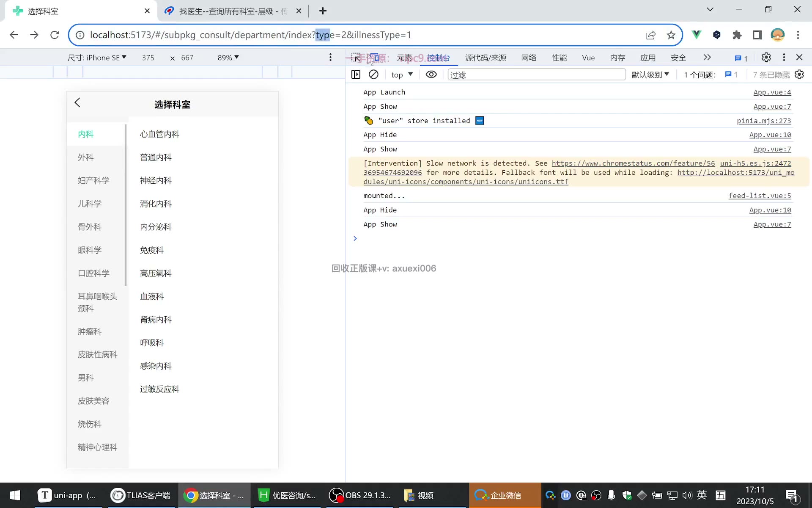Screen dimensions: 812x508
Task: Expand more DevTools tabs chevron
Action: click(x=707, y=57)
